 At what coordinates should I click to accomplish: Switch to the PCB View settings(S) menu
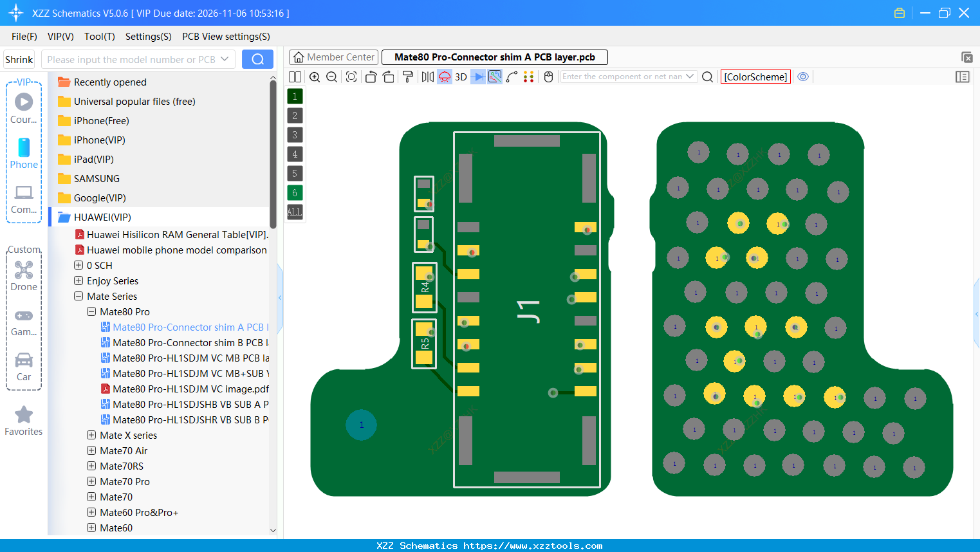pos(225,37)
